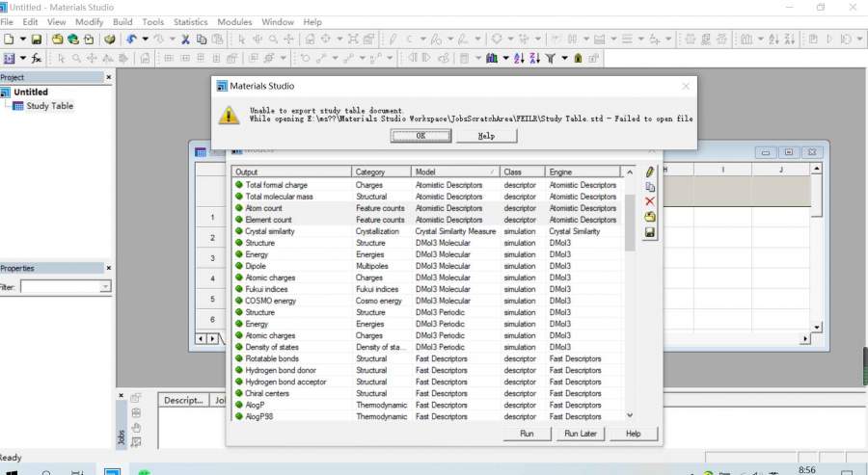This screenshot has width=868, height=475.
Task: Click the fx function icon
Action: (x=37, y=59)
